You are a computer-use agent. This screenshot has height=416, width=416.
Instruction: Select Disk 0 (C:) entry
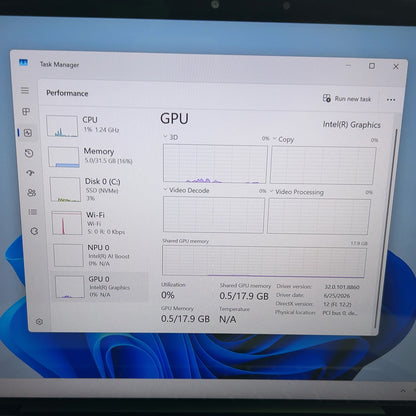[98, 189]
